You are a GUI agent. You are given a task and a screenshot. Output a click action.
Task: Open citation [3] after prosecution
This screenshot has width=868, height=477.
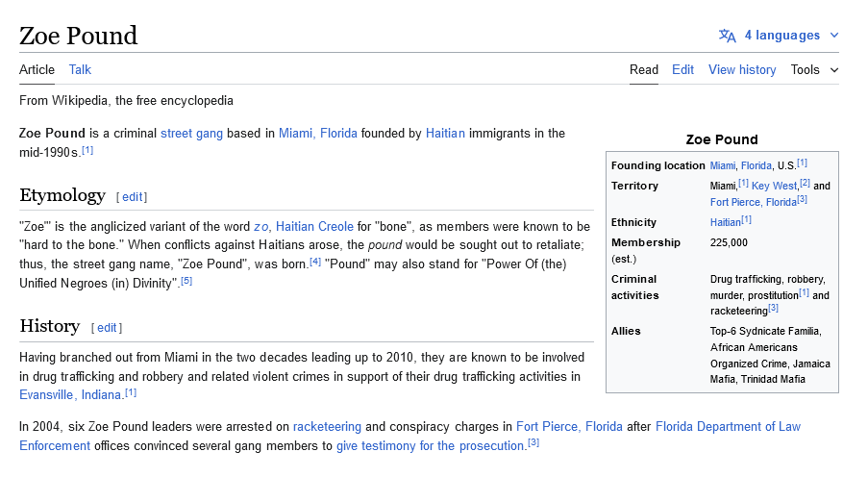click(533, 442)
